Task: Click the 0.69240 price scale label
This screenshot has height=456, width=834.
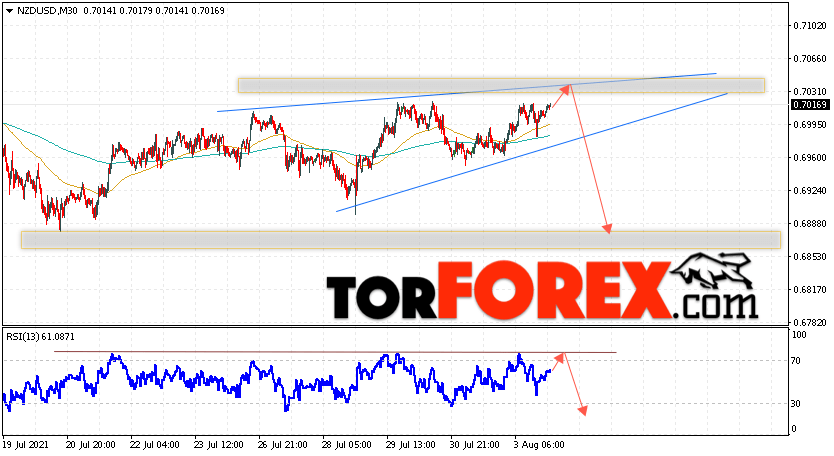Action: click(x=810, y=190)
